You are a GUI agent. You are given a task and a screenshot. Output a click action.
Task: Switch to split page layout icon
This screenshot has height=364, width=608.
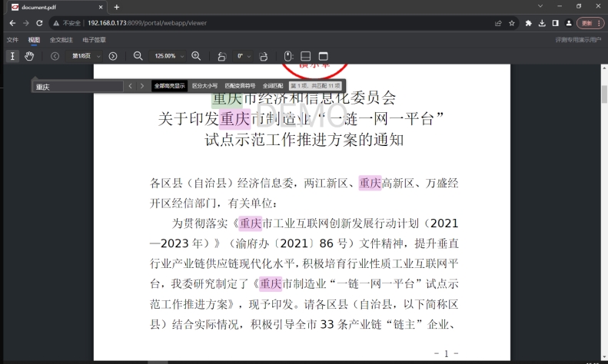click(306, 56)
